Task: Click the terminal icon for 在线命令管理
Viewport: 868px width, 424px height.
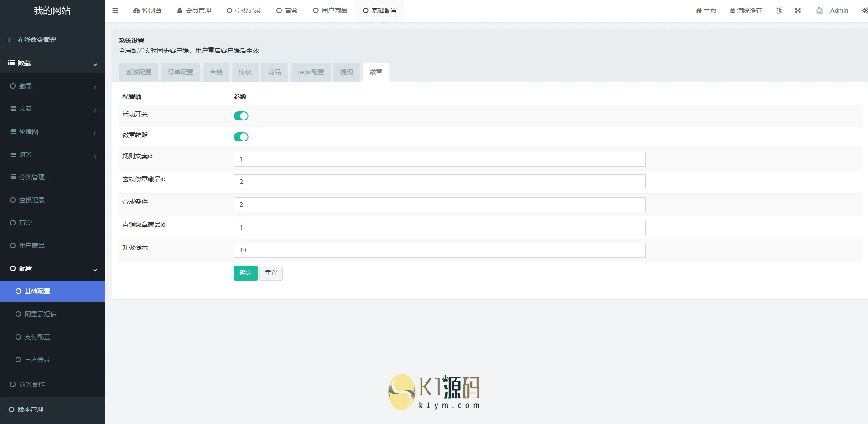Action: tap(11, 40)
